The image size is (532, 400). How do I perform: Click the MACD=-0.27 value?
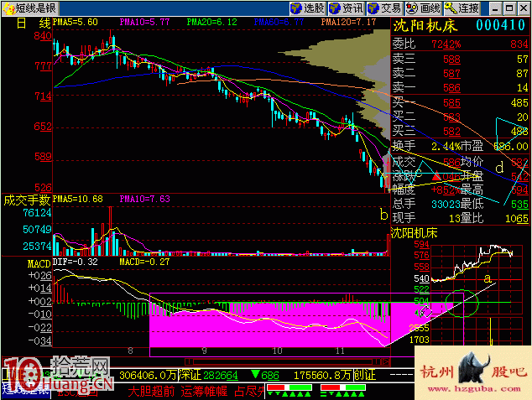coord(144,262)
